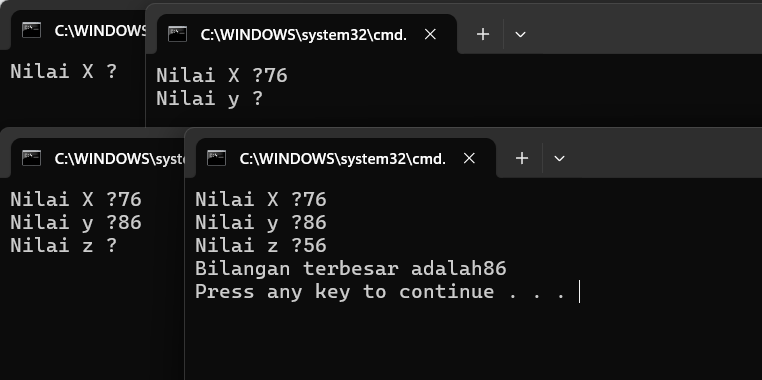Expand the profile dropdown in the Nilai y window
762x380 pixels.
pos(520,35)
